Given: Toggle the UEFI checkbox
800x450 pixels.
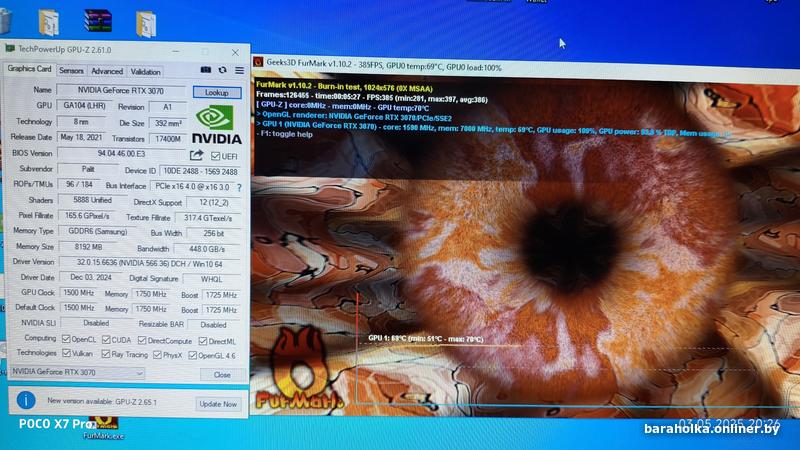Looking at the screenshot, I should click(215, 156).
